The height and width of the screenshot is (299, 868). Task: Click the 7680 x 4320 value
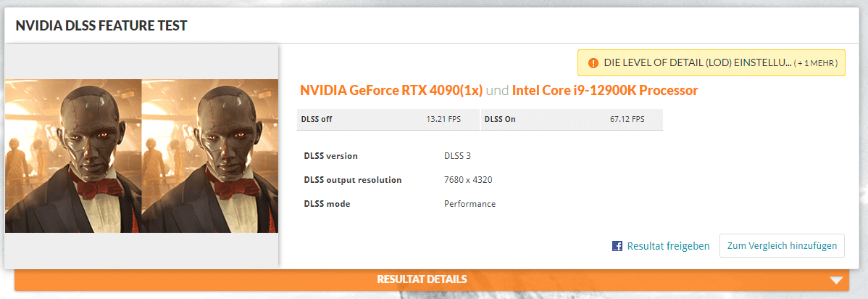468,180
